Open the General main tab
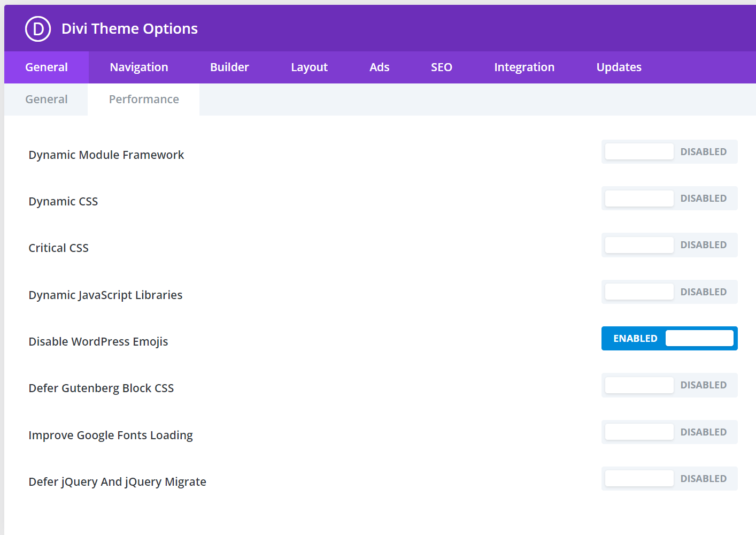This screenshot has width=756, height=535. [47, 67]
